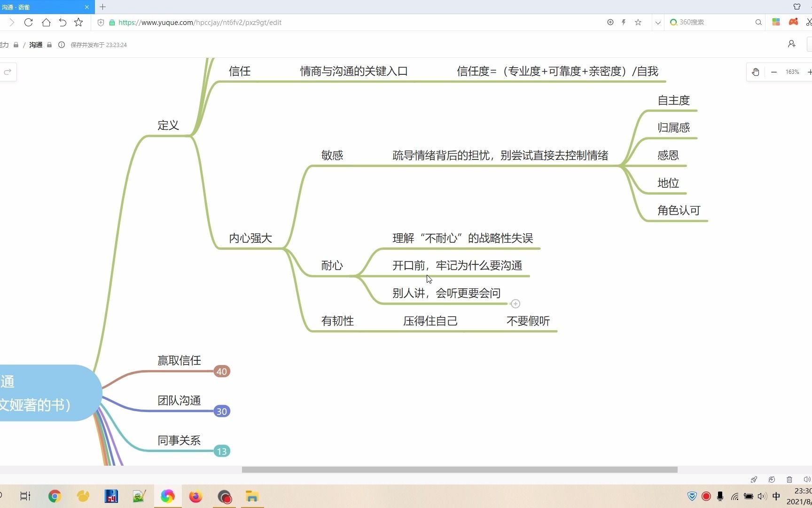
Task: Open the colorful apps grid icon
Action: coord(776,22)
